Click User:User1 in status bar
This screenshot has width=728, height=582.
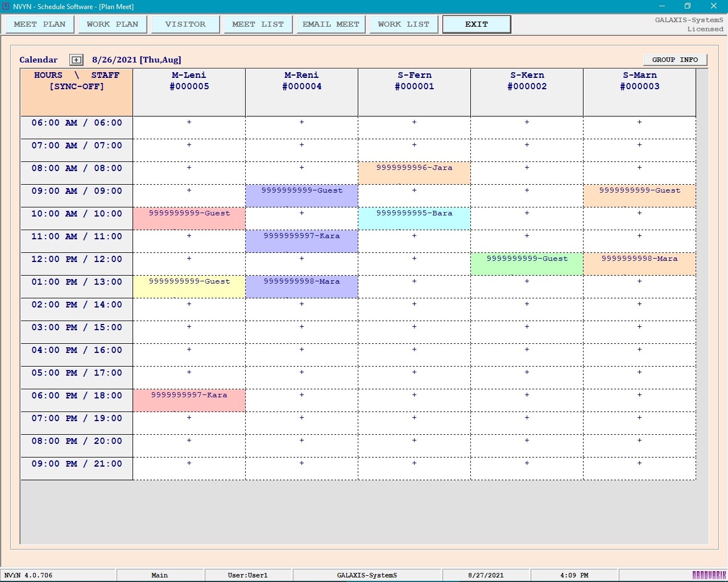coord(248,575)
